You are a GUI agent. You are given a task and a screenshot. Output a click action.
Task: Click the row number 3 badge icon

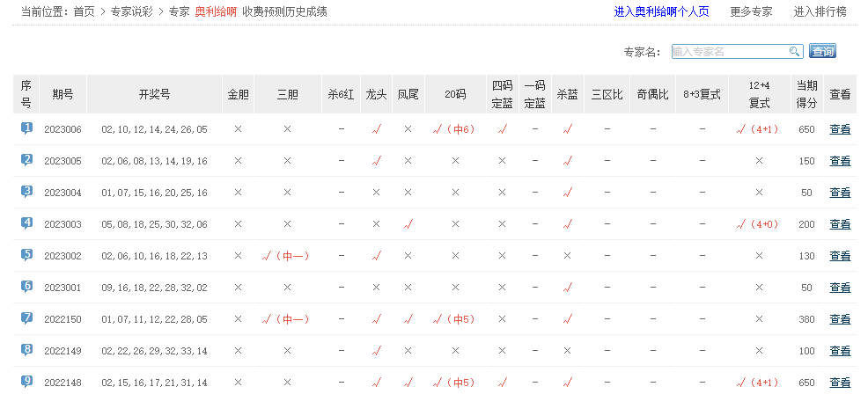coord(26,192)
